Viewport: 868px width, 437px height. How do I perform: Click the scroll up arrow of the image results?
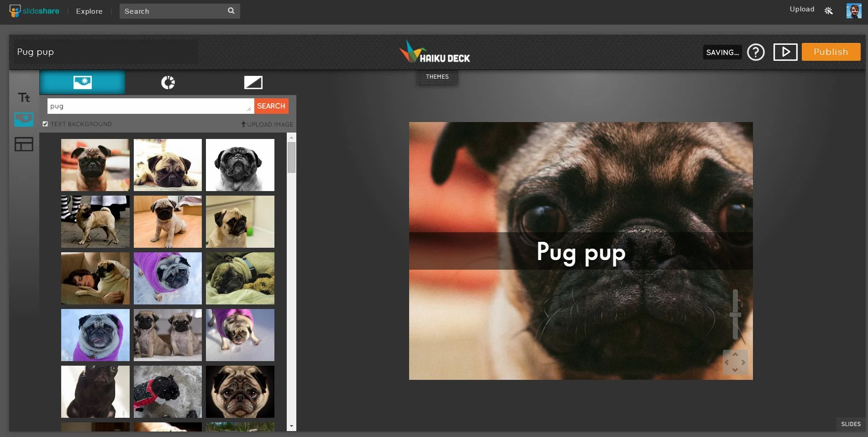(291, 137)
